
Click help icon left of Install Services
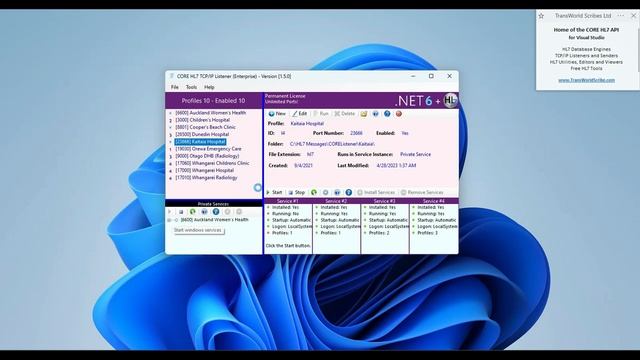349,192
